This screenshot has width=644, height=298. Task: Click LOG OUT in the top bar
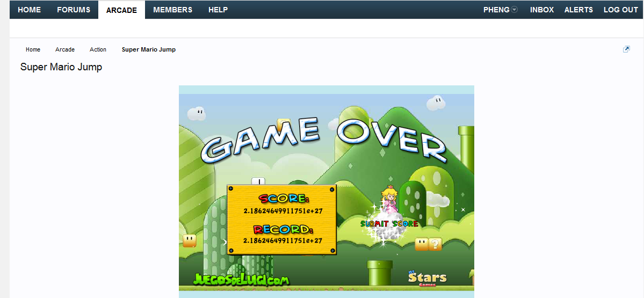pos(620,10)
